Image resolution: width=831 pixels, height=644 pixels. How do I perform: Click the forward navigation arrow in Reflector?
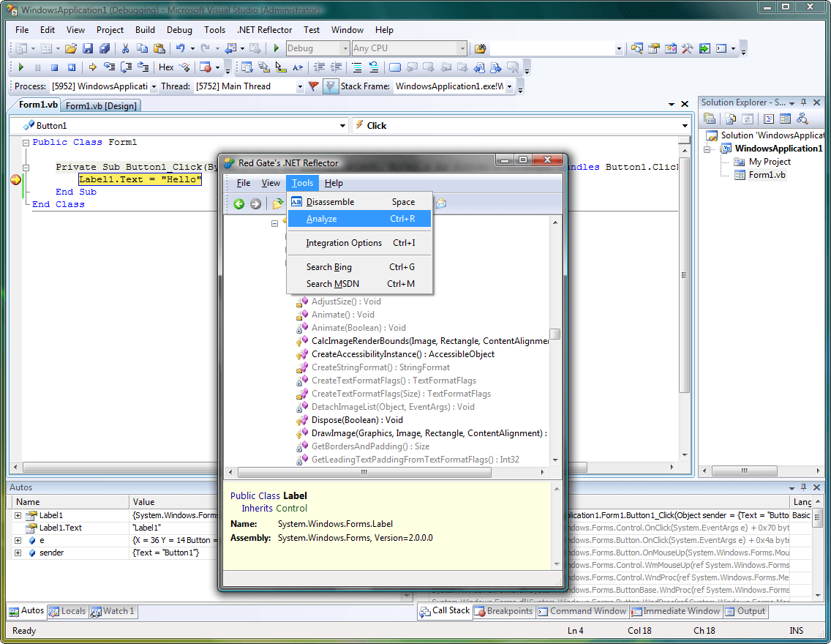click(x=254, y=203)
